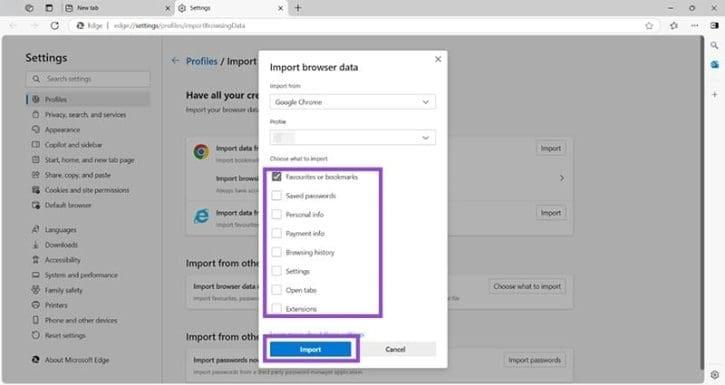This screenshot has height=385, width=725.
Task: Close the Import browser data dialog
Action: point(438,59)
